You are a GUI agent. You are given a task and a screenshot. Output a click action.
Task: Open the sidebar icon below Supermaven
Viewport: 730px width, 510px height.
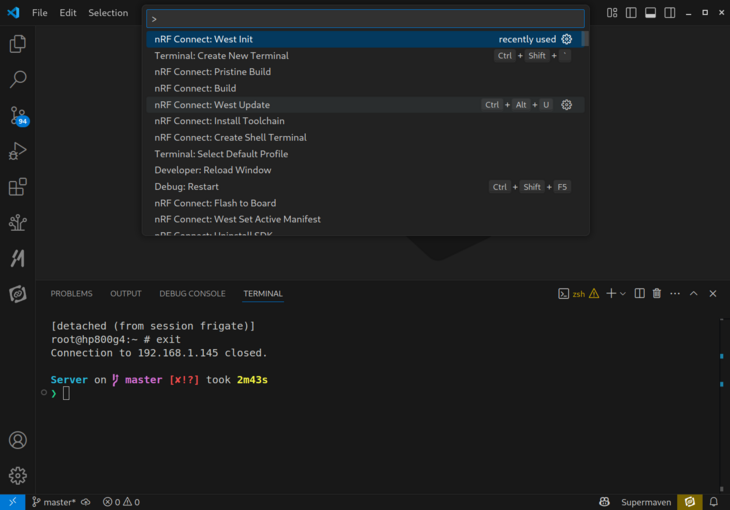click(18, 294)
